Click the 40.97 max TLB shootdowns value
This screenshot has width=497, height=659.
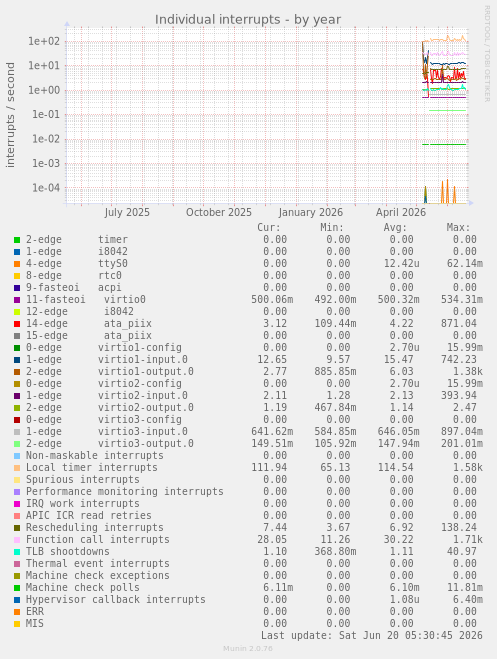coord(462,551)
